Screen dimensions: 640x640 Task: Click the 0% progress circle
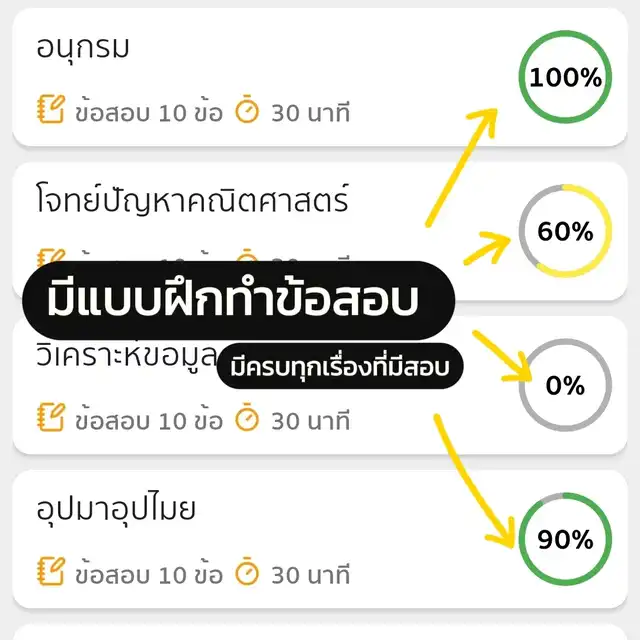pos(566,386)
